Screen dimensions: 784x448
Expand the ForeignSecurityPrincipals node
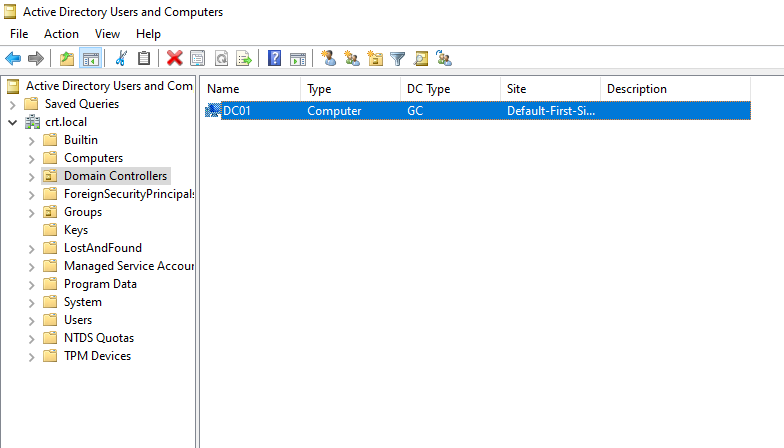pyautogui.click(x=32, y=194)
